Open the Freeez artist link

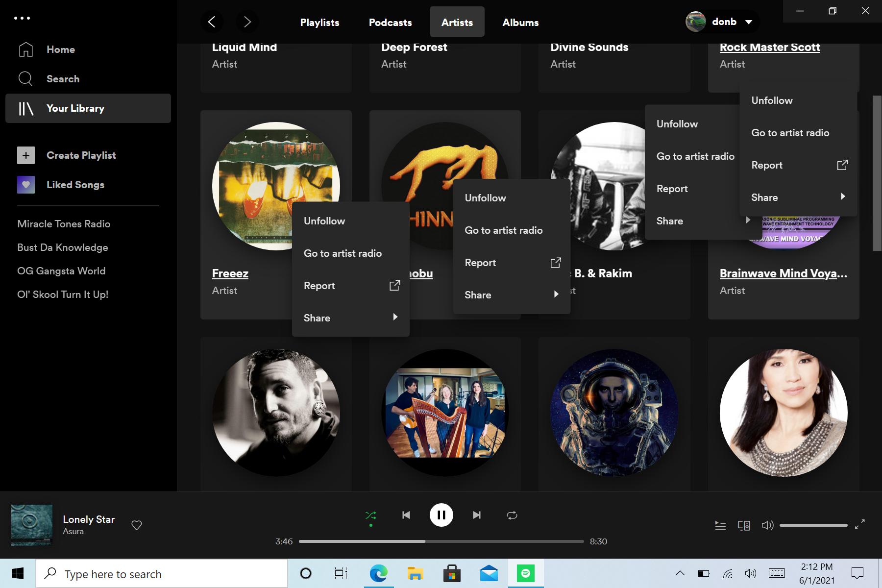230,273
